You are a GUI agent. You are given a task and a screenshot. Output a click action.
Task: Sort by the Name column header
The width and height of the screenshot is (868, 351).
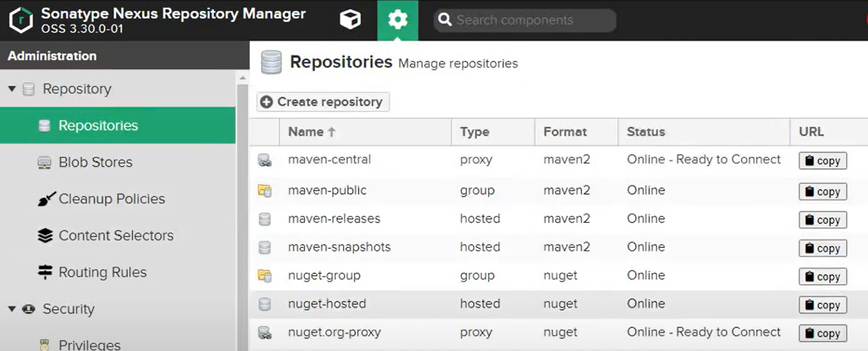click(365, 132)
